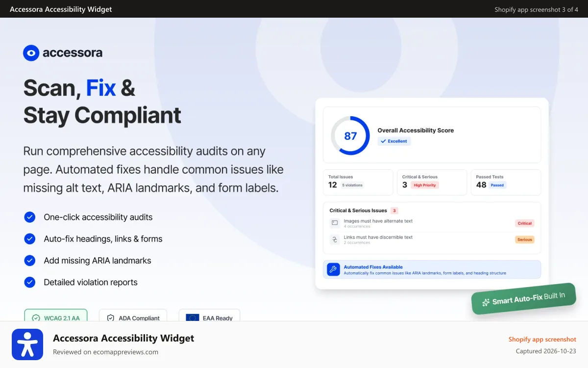
Task: Click checkmark next to Add missing ARIA landmarks
Action: [x=30, y=260]
